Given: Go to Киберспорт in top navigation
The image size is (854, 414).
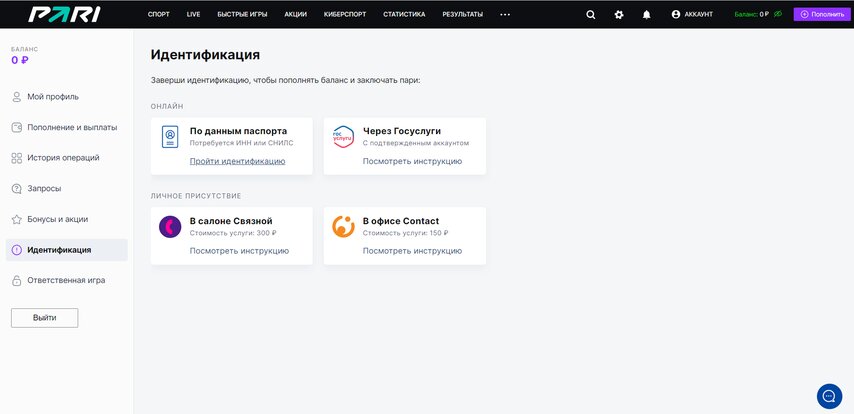Looking at the screenshot, I should pyautogui.click(x=345, y=15).
